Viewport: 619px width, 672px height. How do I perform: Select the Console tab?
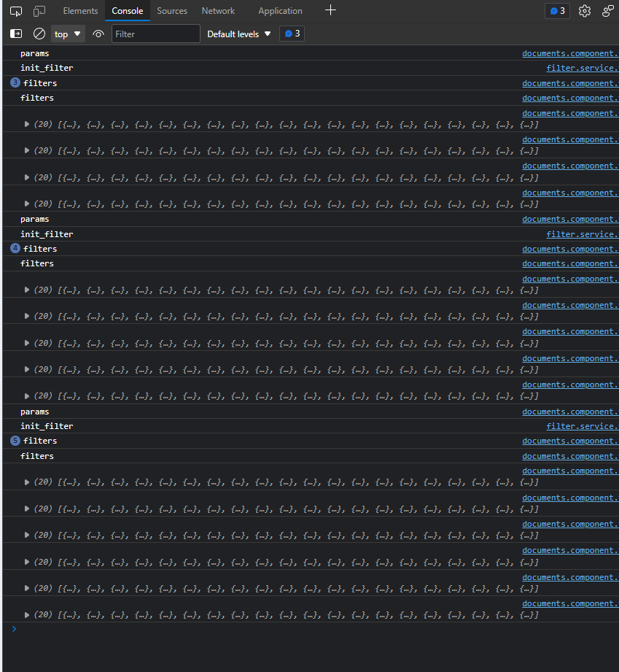coord(128,11)
